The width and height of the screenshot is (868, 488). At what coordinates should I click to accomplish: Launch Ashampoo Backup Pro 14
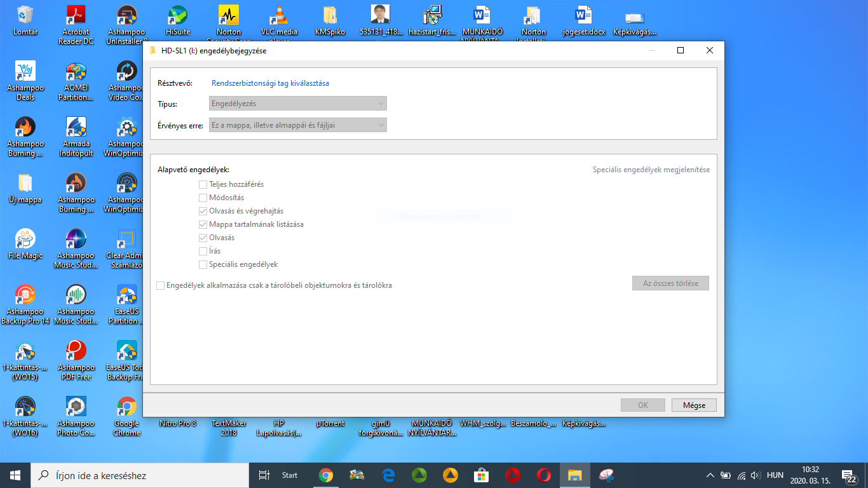coord(25,304)
